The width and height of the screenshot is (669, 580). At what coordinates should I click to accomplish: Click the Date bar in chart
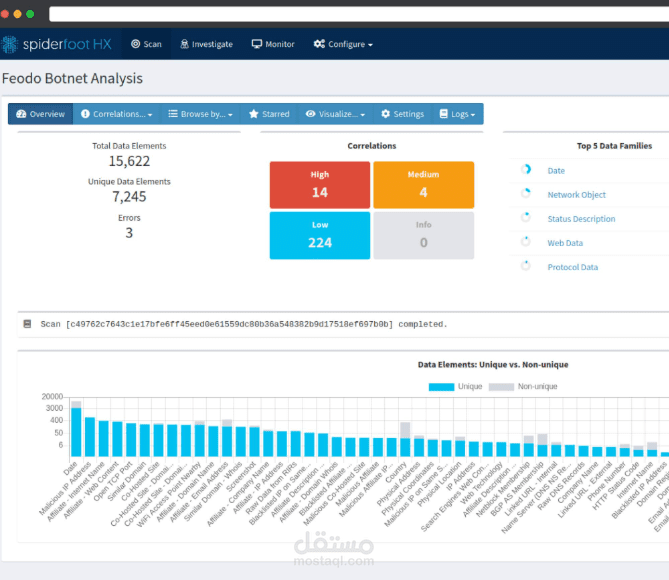(x=76, y=431)
